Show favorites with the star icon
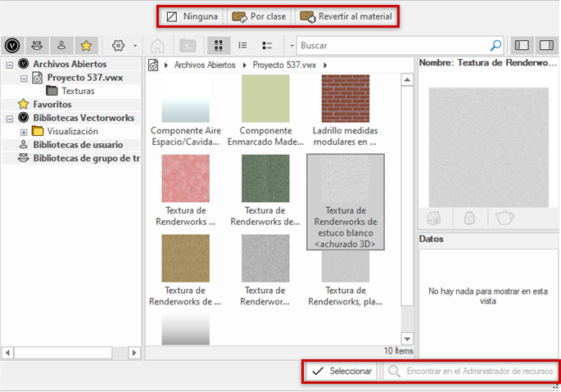561x392 pixels. (x=86, y=45)
